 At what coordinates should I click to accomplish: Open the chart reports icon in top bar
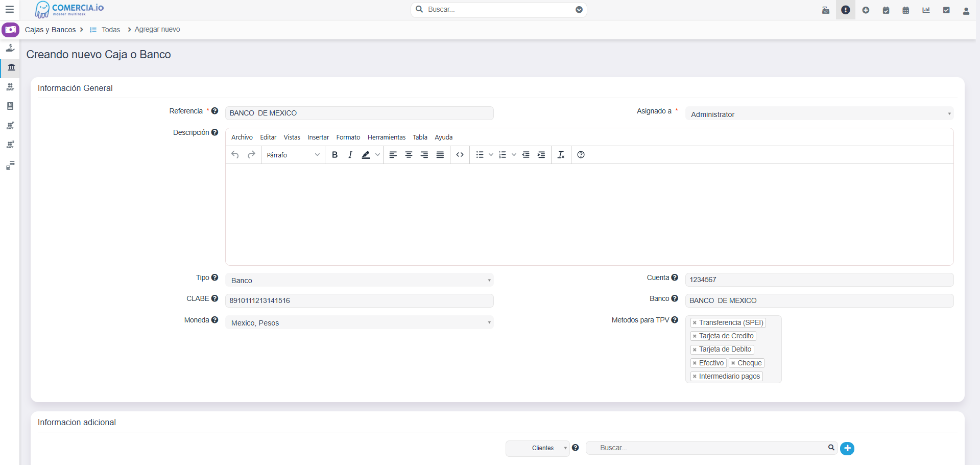[926, 10]
